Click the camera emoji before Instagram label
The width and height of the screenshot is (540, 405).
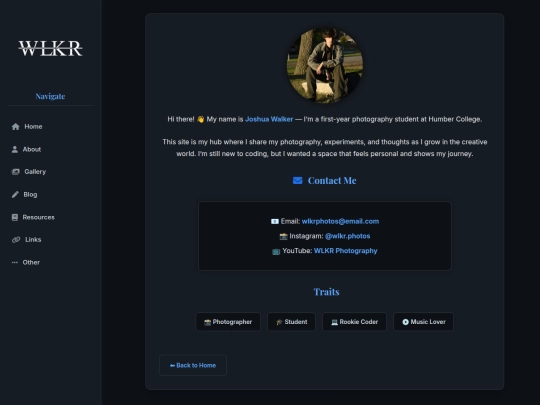283,236
